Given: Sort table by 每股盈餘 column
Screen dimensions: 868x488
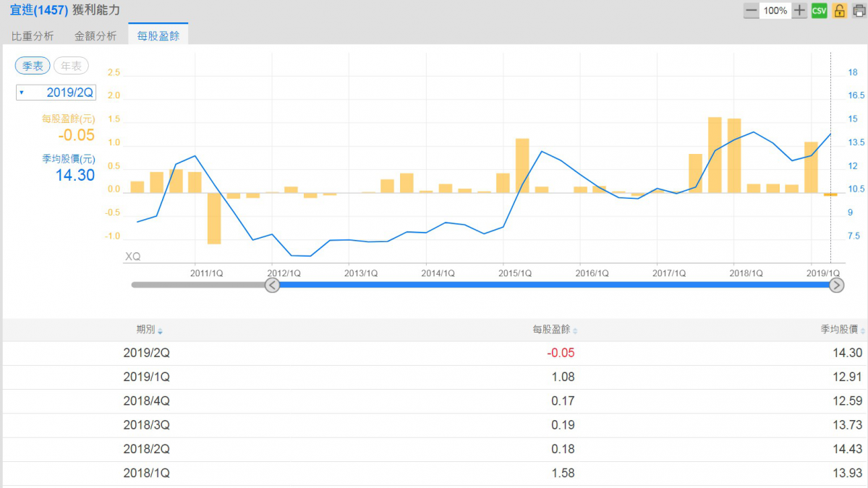Looking at the screenshot, I should tap(555, 330).
